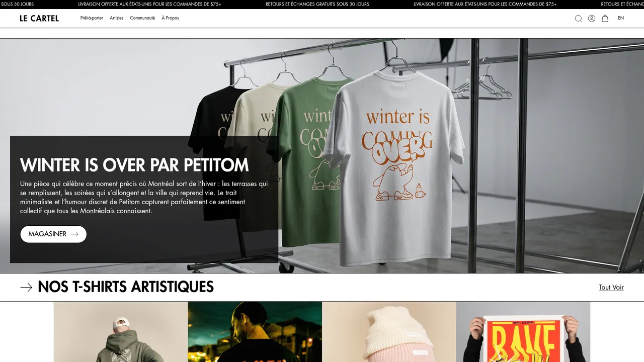Open the Communauté menu

coord(142,18)
